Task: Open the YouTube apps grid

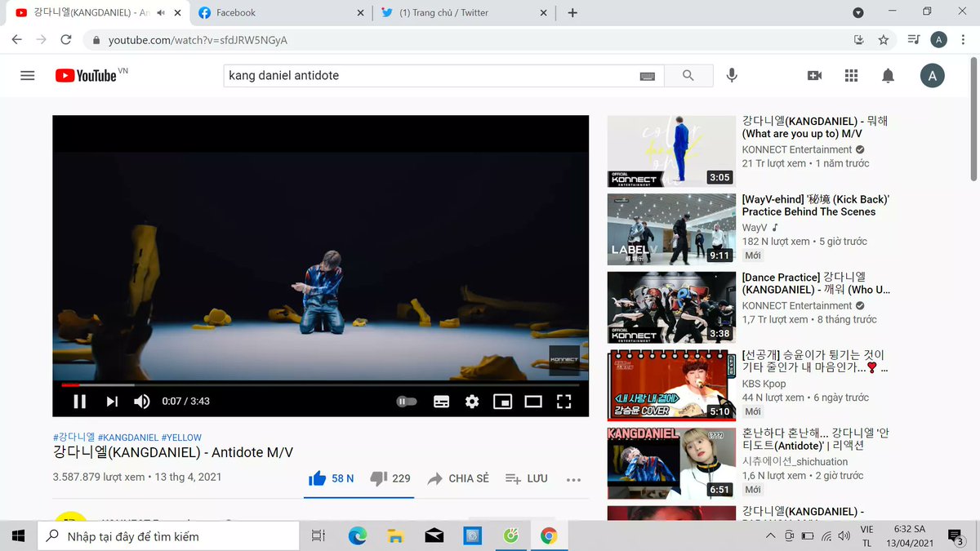Action: tap(851, 76)
